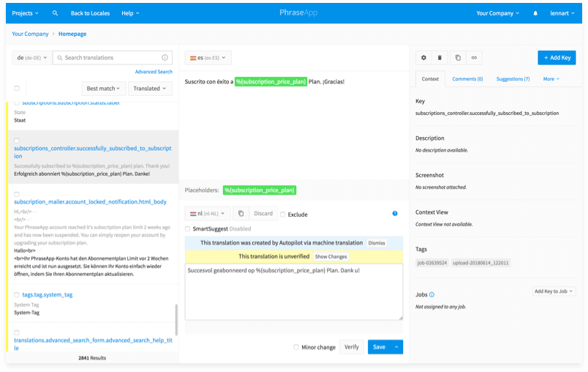
Task: Open Your Company account dropdown
Action: coord(497,13)
